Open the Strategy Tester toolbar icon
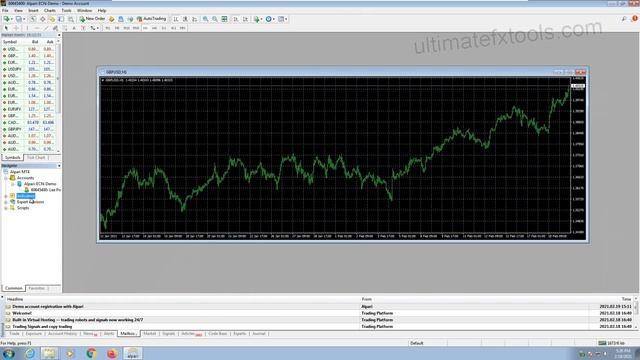Screen dimensions: 640x360 pos(71,19)
